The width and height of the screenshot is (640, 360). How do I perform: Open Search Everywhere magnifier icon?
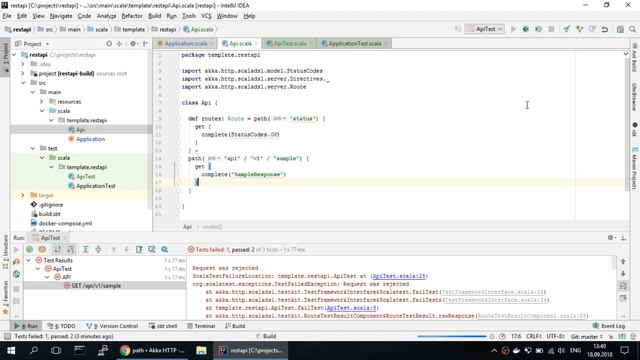coord(632,29)
